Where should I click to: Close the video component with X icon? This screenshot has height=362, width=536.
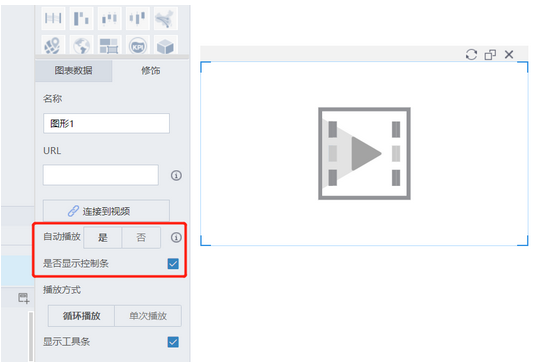pyautogui.click(x=509, y=54)
